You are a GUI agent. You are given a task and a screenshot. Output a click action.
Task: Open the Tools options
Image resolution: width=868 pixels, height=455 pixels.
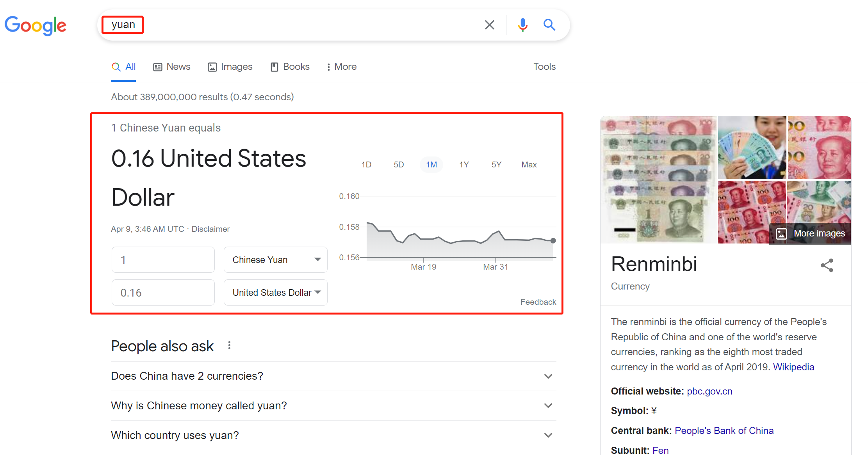tap(544, 67)
